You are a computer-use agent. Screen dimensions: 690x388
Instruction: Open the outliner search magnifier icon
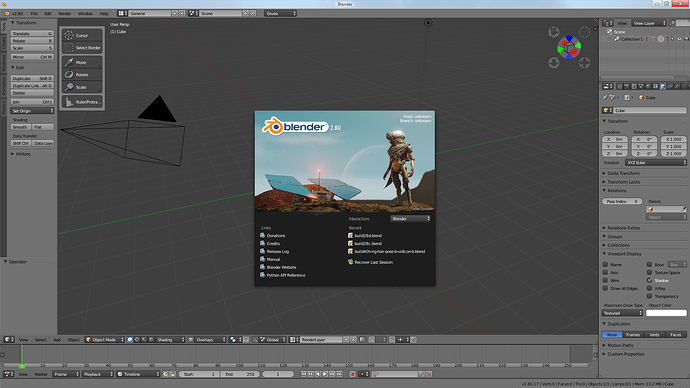coord(672,23)
